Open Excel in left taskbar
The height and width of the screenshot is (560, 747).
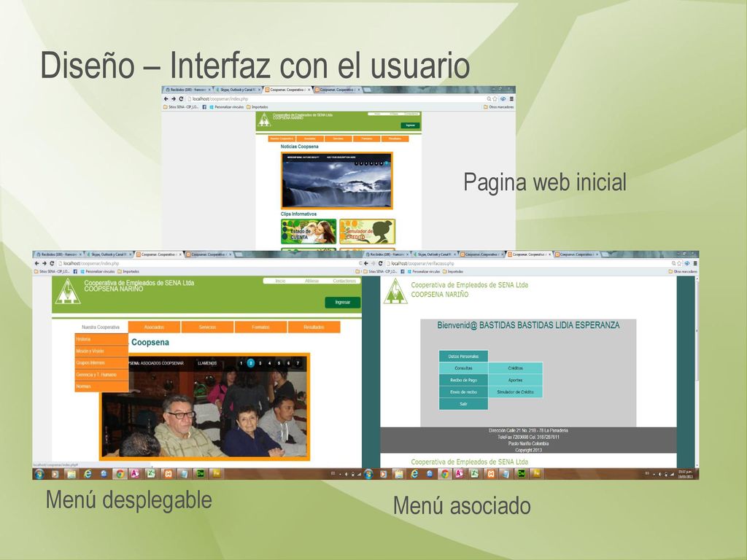[151, 474]
